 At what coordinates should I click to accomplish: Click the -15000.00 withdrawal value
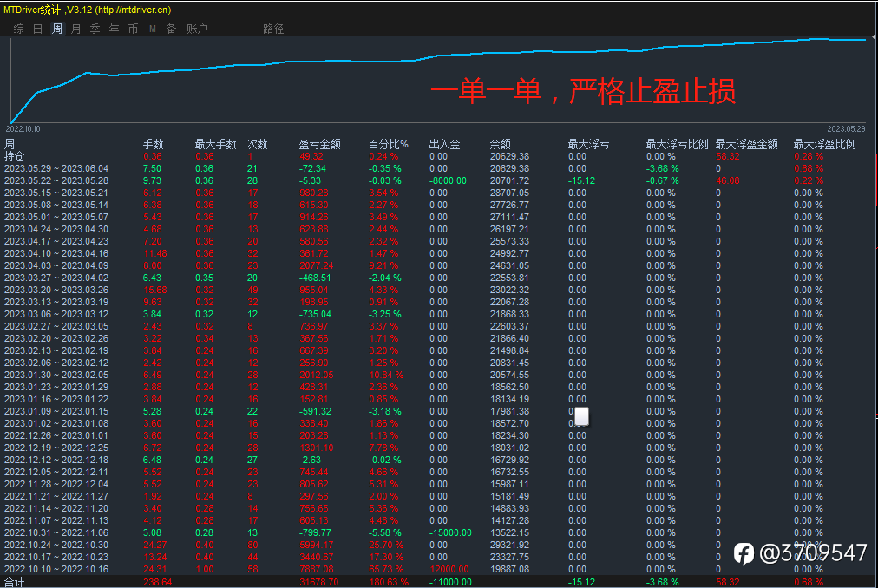[x=450, y=532]
